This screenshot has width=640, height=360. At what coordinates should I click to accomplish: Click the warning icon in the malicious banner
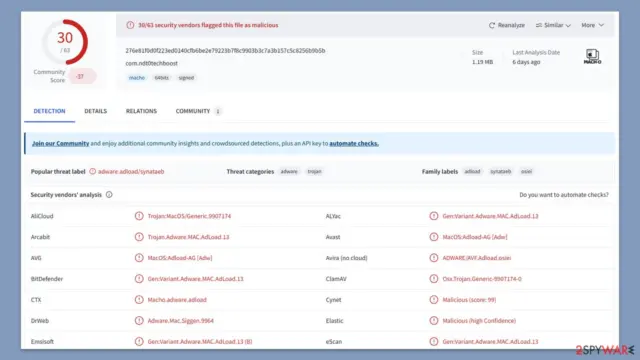click(130, 25)
